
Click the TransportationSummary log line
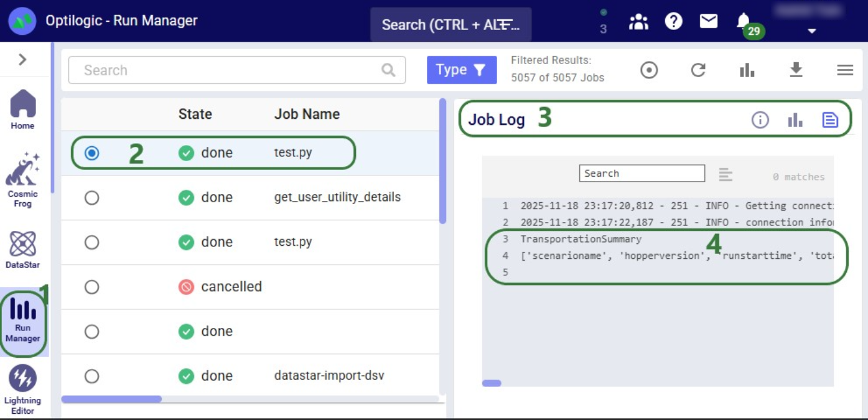tap(581, 239)
